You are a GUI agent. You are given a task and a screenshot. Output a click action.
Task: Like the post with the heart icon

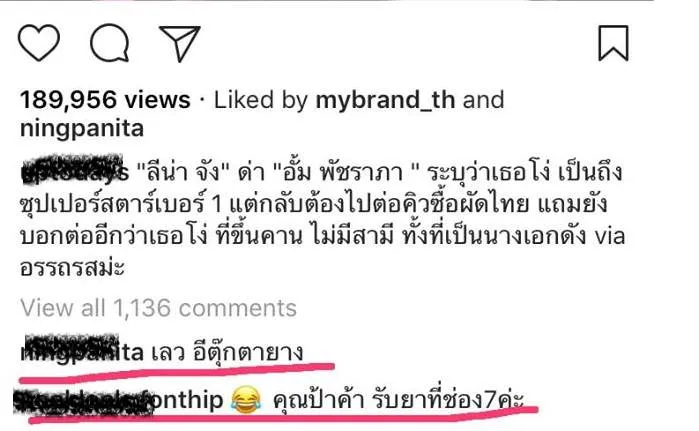[39, 43]
